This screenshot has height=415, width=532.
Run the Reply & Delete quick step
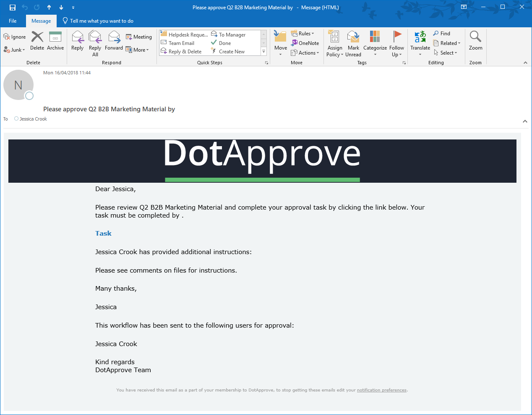(x=181, y=51)
